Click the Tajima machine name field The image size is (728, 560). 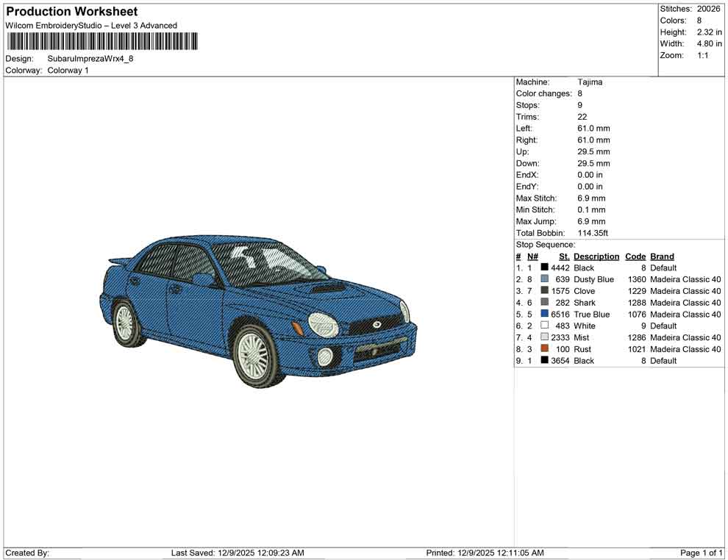pos(590,82)
